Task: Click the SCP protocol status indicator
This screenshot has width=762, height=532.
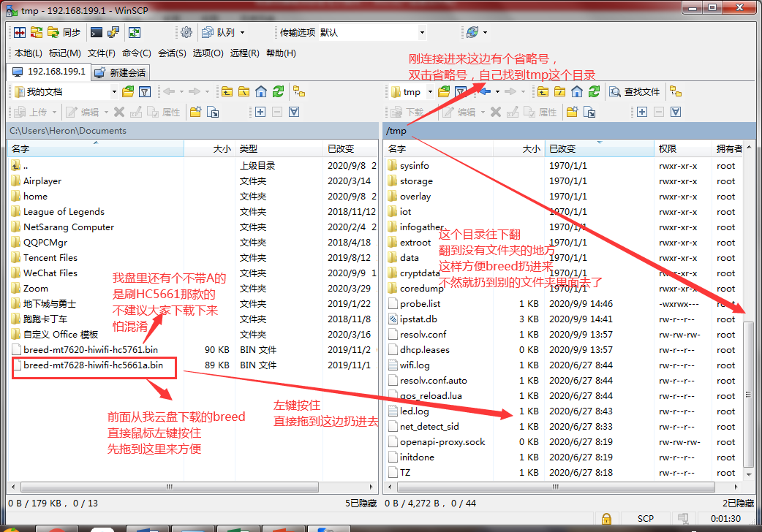Action: [646, 518]
